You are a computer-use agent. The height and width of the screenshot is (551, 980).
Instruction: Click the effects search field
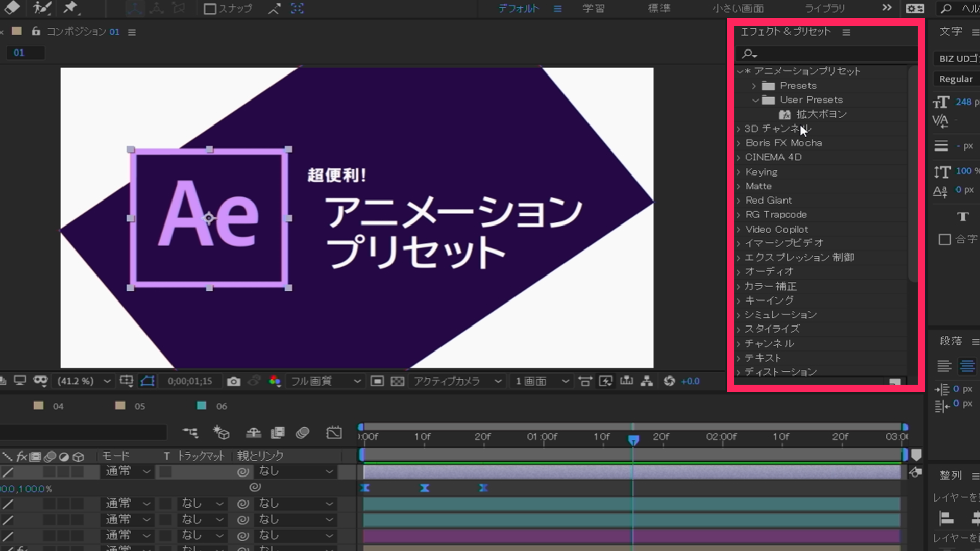pos(827,54)
